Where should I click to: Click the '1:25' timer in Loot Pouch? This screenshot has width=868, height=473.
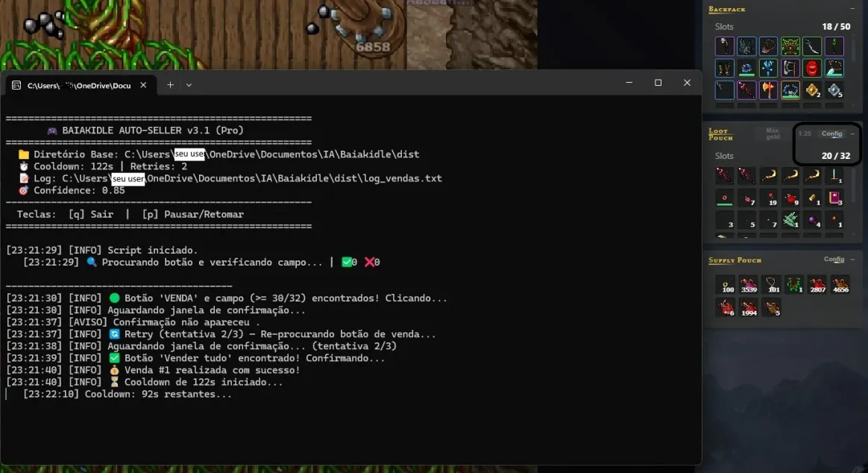(x=805, y=134)
